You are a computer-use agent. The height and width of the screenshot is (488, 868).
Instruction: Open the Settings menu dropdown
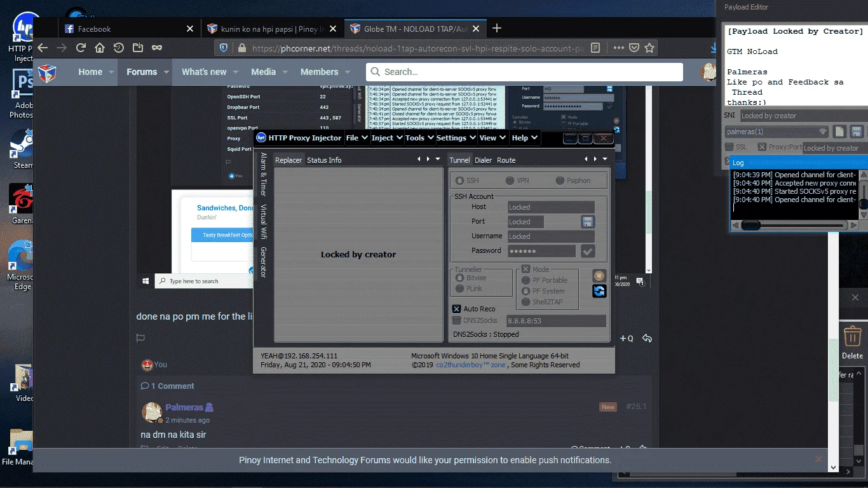[456, 138]
